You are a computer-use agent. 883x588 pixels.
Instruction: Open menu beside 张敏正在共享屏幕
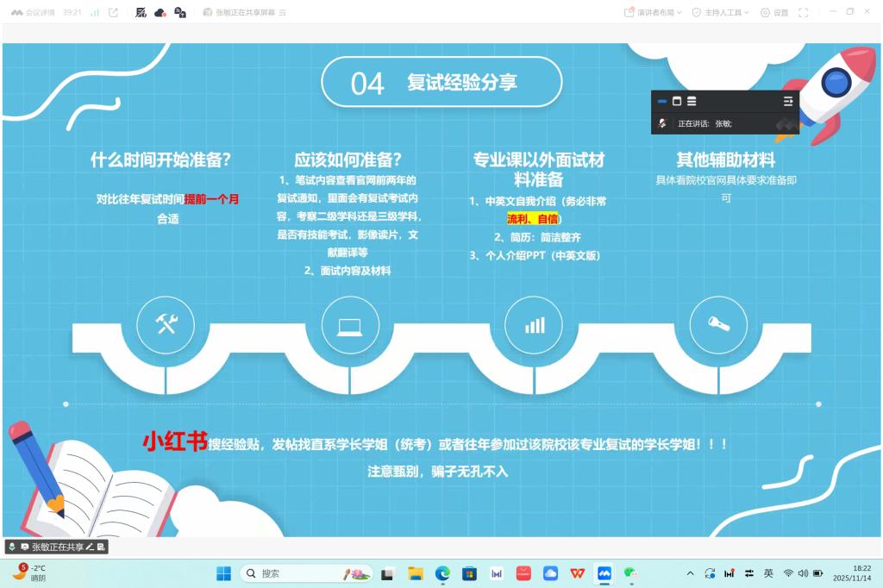point(283,13)
